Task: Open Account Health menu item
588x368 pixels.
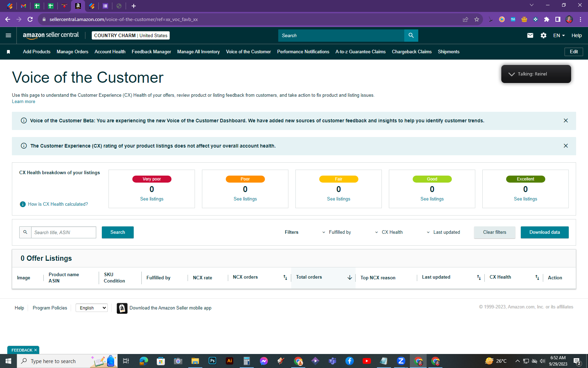Action: (110, 52)
